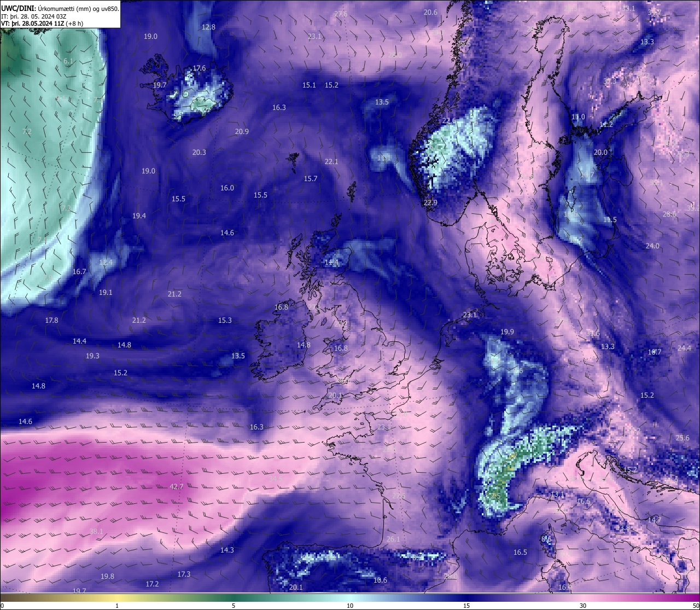This screenshot has width=700, height=610.
Task: Click the 17.2 value near the bottom edge
Action: [x=152, y=584]
